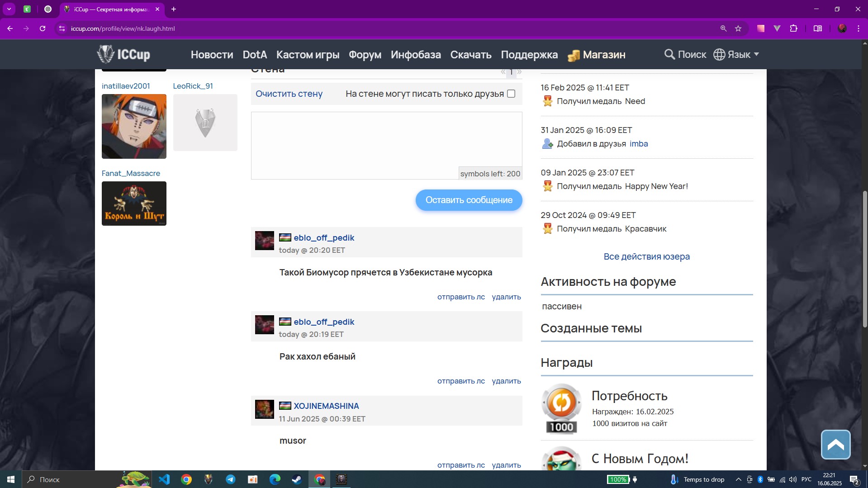The height and width of the screenshot is (488, 868).
Task: Open Chrome three-dot menu
Action: (x=858, y=28)
